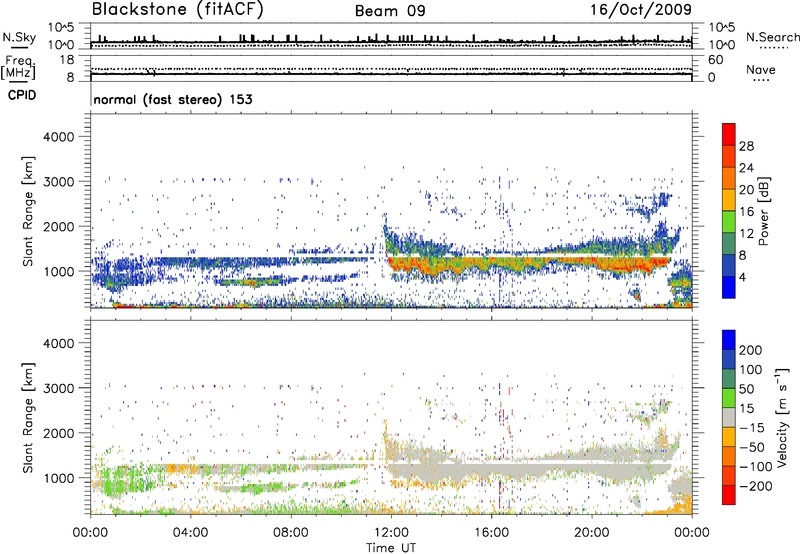Click the "16:00" time axis label
Image resolution: width=800 pixels, height=554 pixels.
491,533
